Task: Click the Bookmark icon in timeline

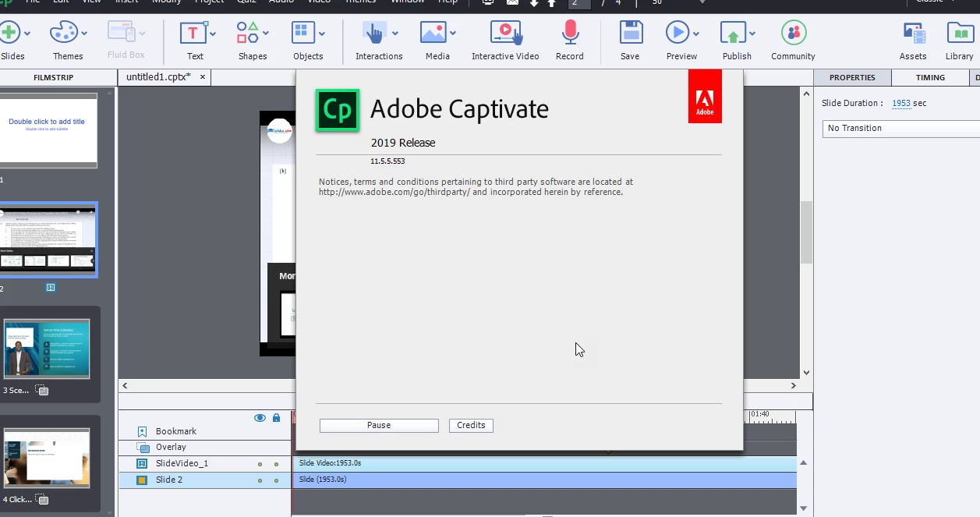Action: click(x=142, y=431)
